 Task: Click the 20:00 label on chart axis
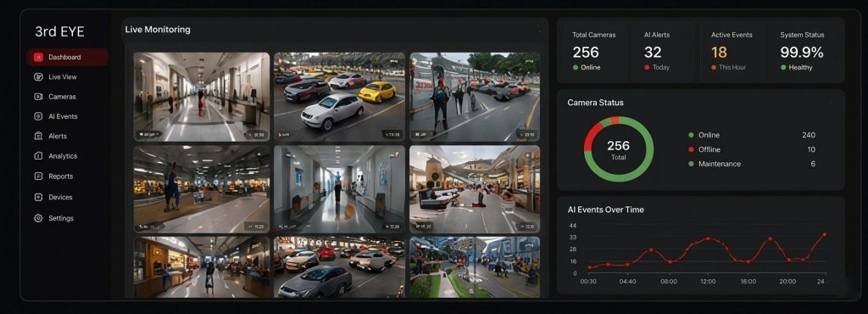click(787, 281)
